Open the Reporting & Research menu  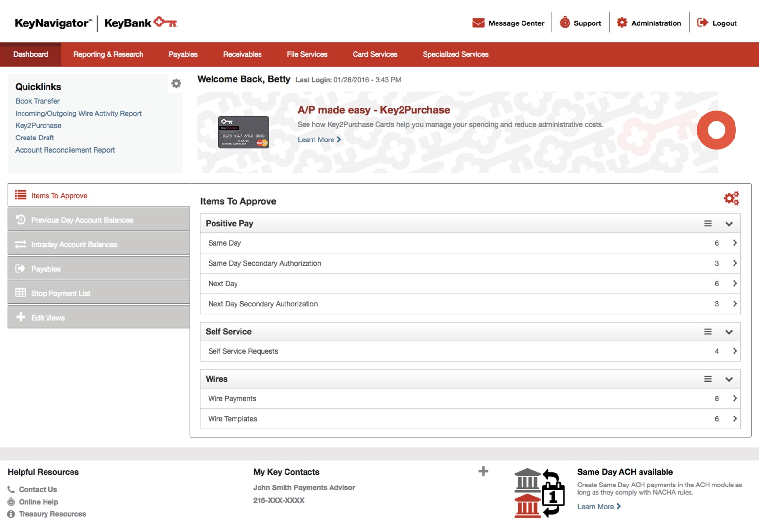(x=108, y=54)
